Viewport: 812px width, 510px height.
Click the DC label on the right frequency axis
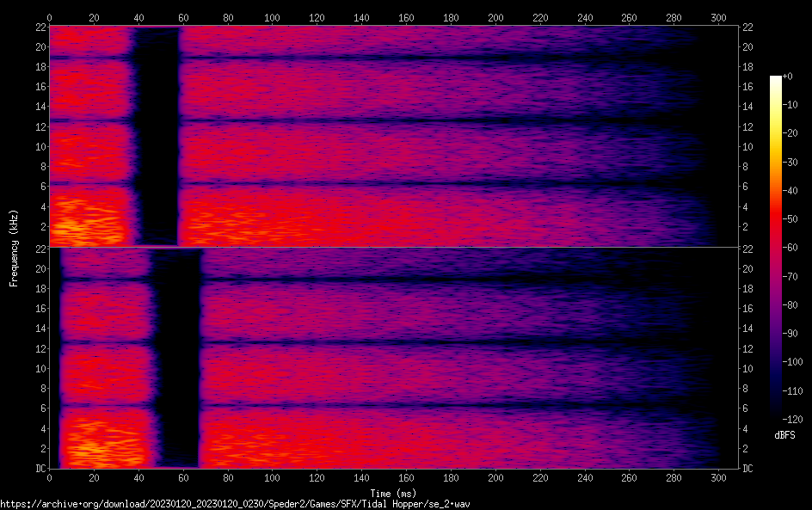tap(748, 469)
